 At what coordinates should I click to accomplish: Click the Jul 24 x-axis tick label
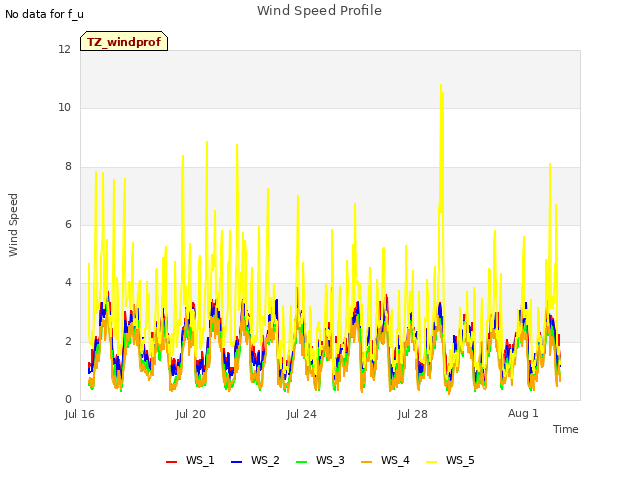[302, 414]
